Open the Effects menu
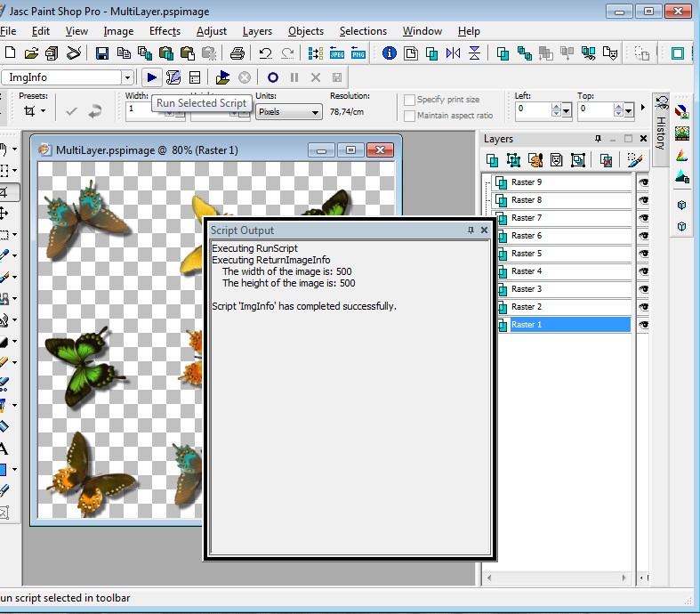Image resolution: width=700 pixels, height=614 pixels. (x=165, y=31)
